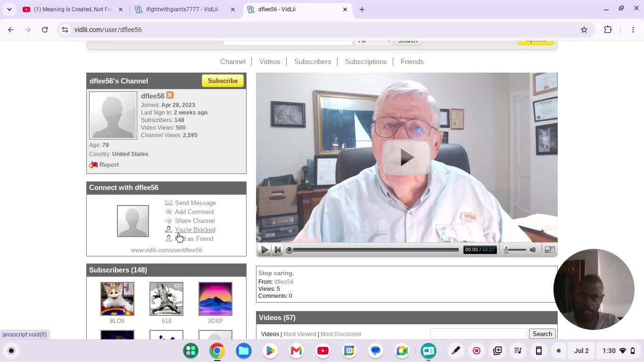Screen dimensions: 644x362
Task: Click the Send Message envelope icon
Action: click(169, 203)
